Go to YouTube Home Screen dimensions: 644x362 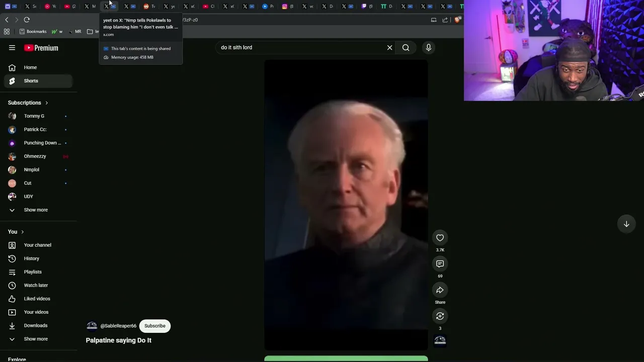[x=38, y=67]
